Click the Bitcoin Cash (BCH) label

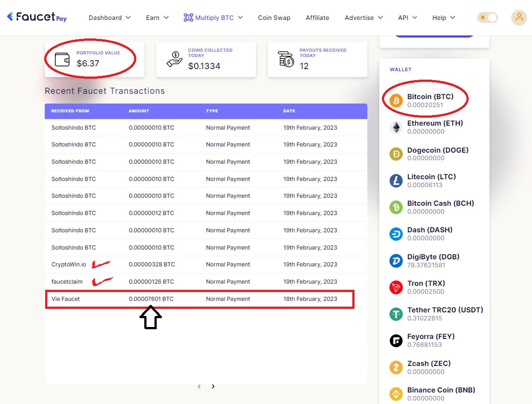pos(440,203)
